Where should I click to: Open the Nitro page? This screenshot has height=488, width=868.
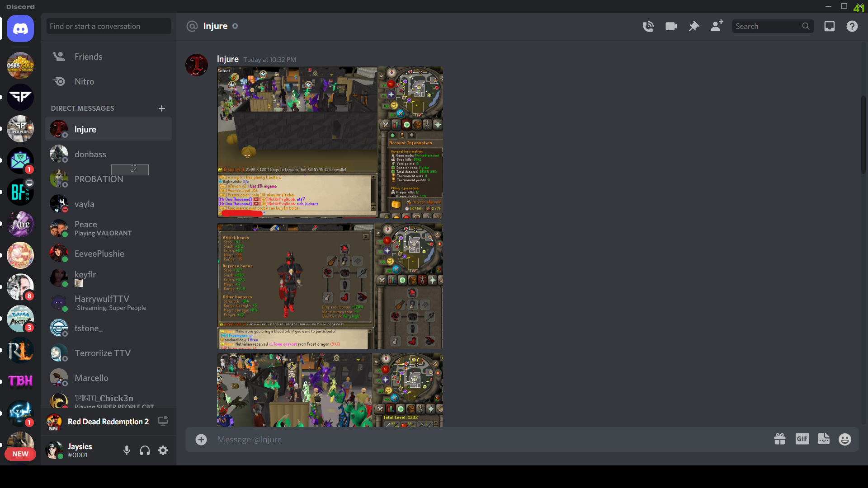pos(84,81)
